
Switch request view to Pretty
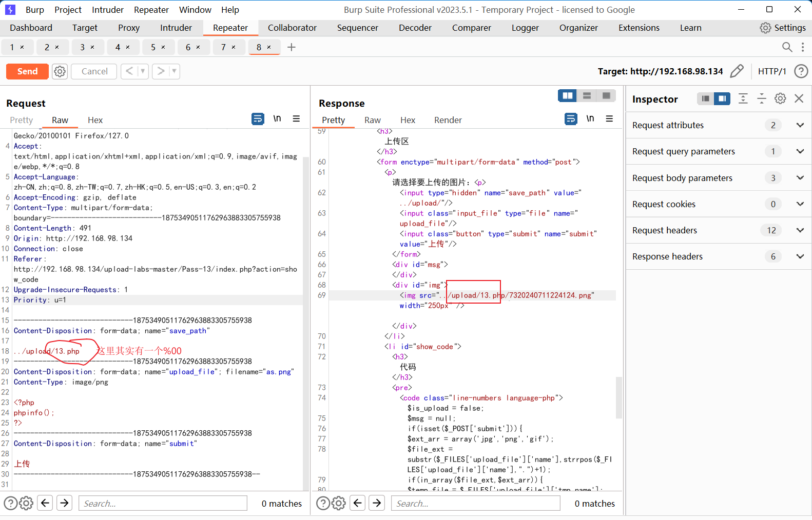[22, 120]
